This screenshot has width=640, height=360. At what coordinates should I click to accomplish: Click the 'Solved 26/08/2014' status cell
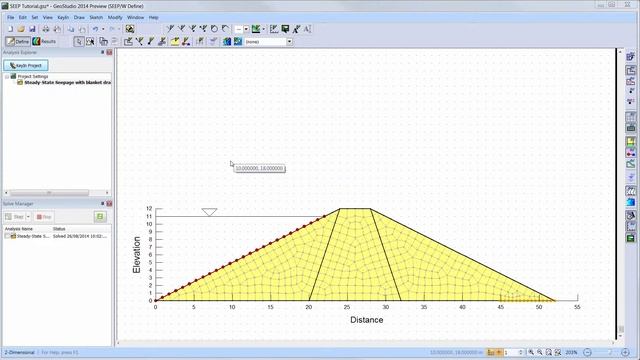pyautogui.click(x=80, y=236)
